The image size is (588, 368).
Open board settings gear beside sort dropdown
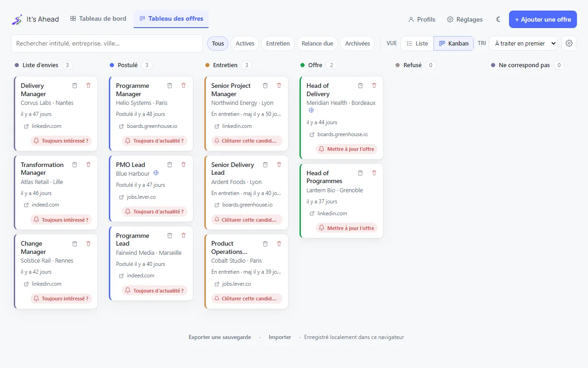[569, 43]
